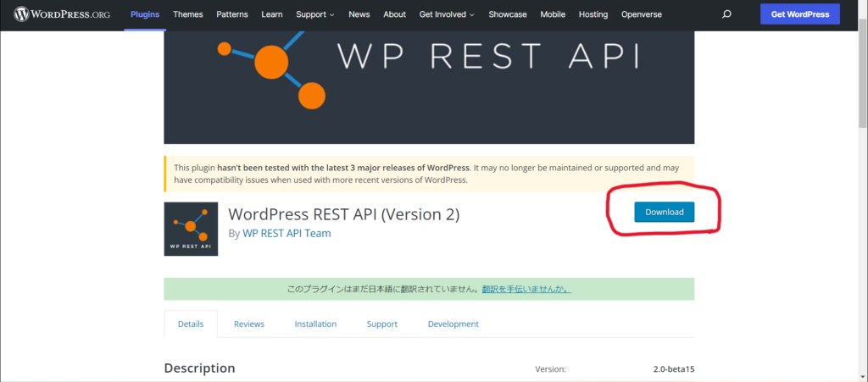Viewport: 868px width, 382px height.
Task: Open the Openverse link
Action: pos(642,14)
